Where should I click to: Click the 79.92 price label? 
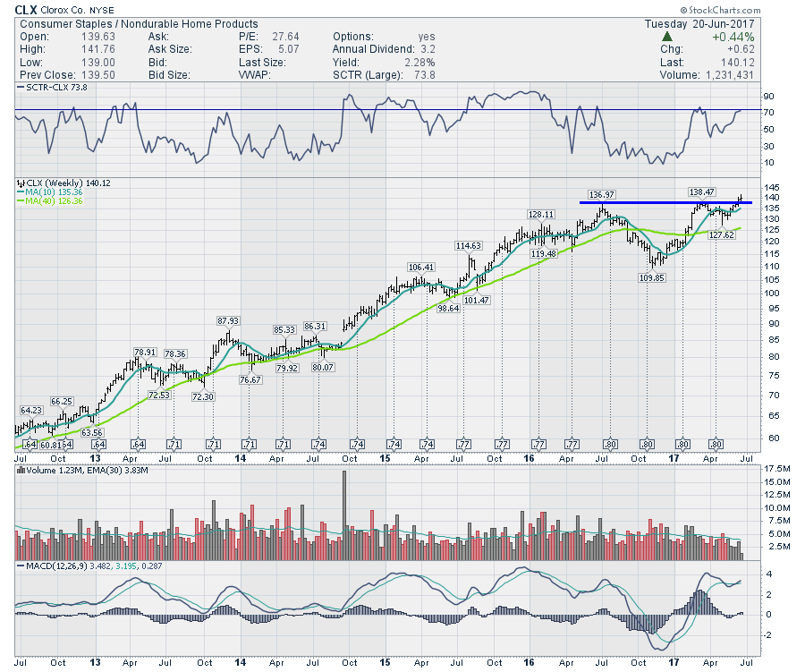[x=287, y=368]
